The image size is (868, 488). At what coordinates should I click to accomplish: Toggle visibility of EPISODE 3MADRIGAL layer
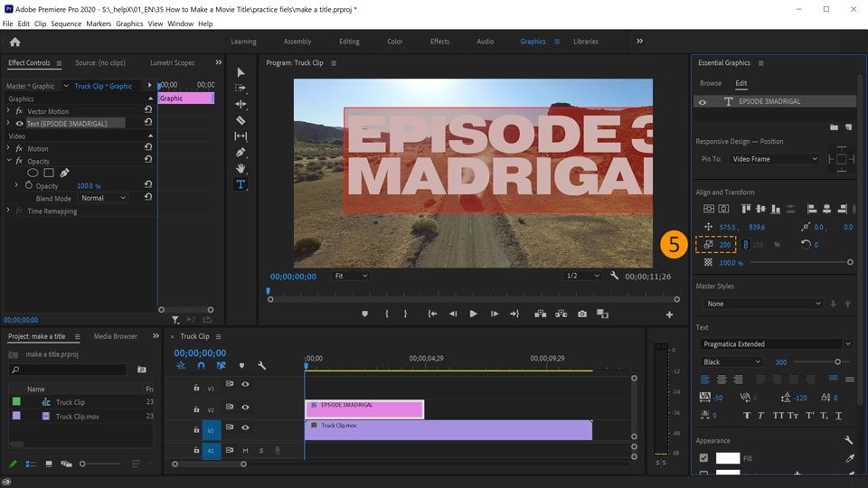pyautogui.click(x=703, y=102)
